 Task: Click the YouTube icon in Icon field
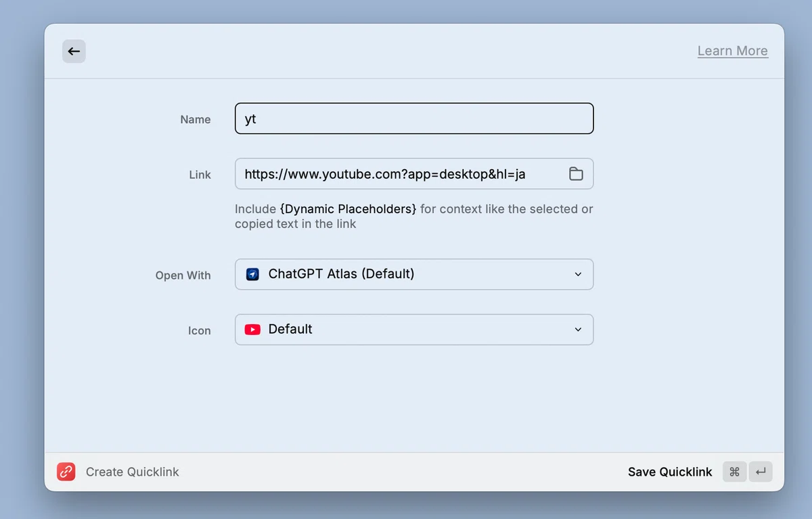click(252, 330)
